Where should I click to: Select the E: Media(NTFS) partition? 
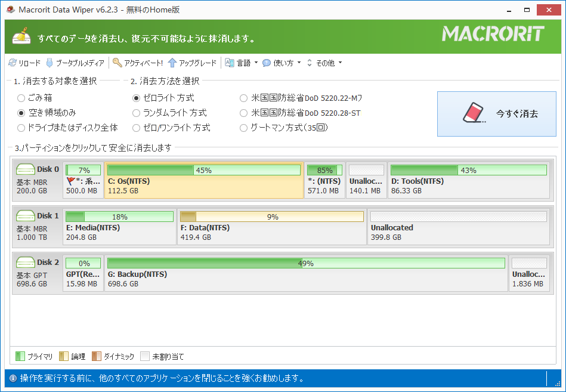(119, 227)
